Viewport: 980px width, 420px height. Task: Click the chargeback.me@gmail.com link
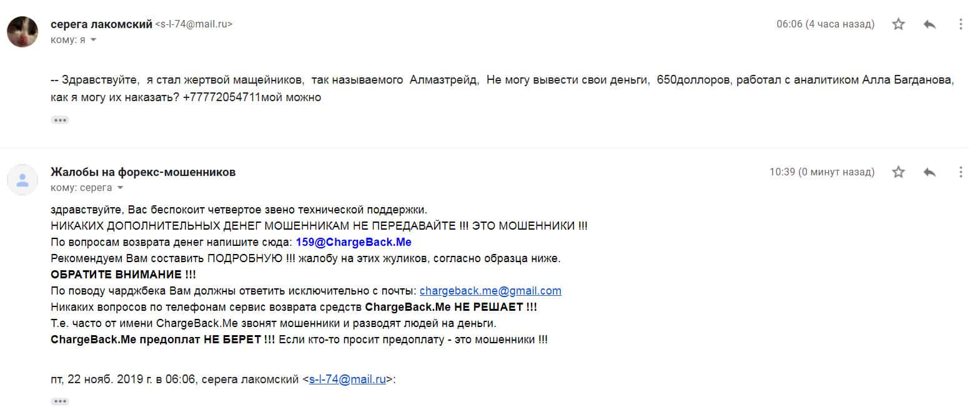[x=490, y=291]
